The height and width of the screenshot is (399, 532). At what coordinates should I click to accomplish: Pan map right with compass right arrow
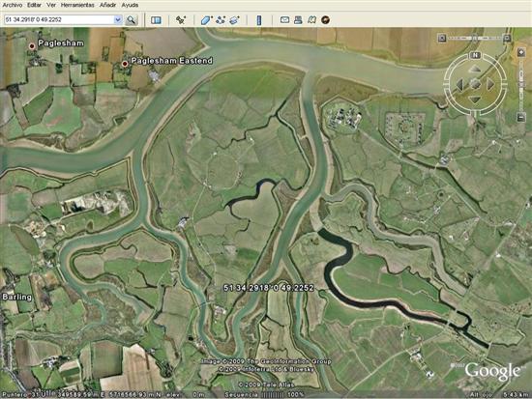[490, 84]
